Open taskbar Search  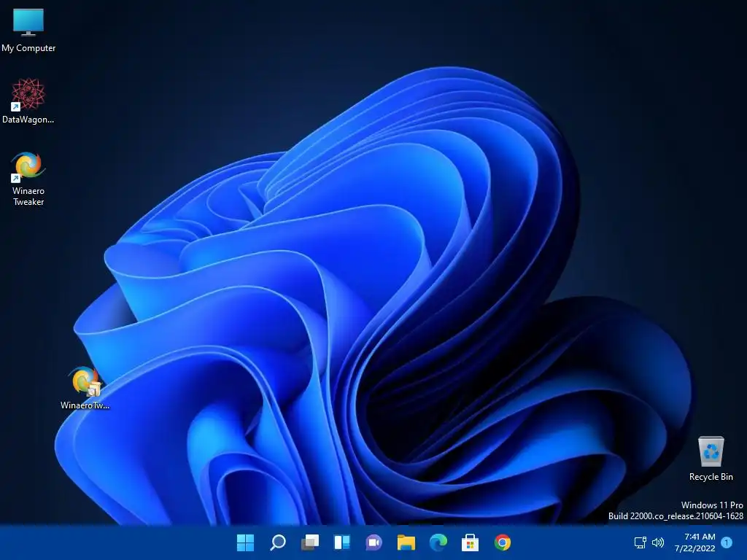click(x=278, y=542)
